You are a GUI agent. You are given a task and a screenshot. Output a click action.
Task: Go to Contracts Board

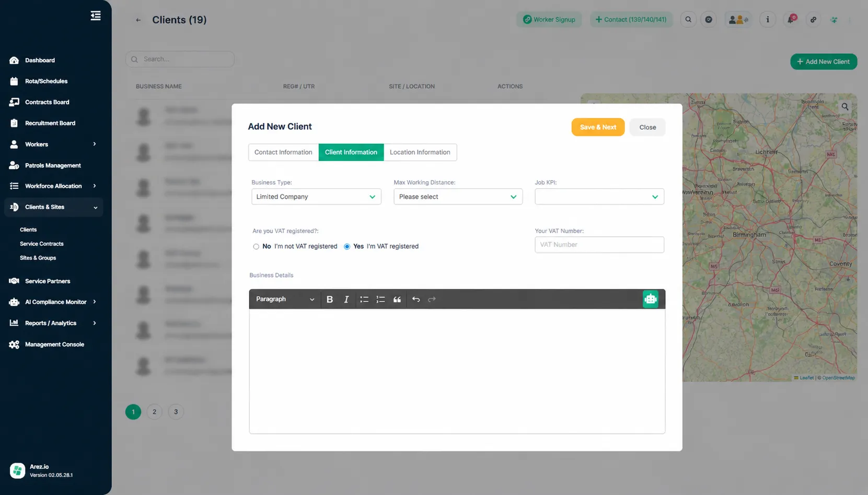47,102
